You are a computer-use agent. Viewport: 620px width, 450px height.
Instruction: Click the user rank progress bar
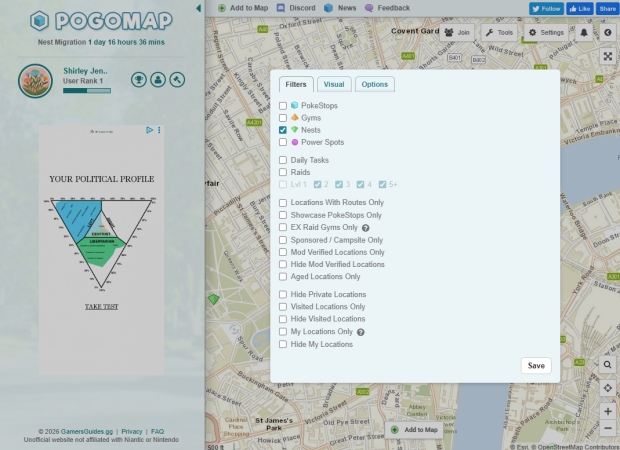87,91
